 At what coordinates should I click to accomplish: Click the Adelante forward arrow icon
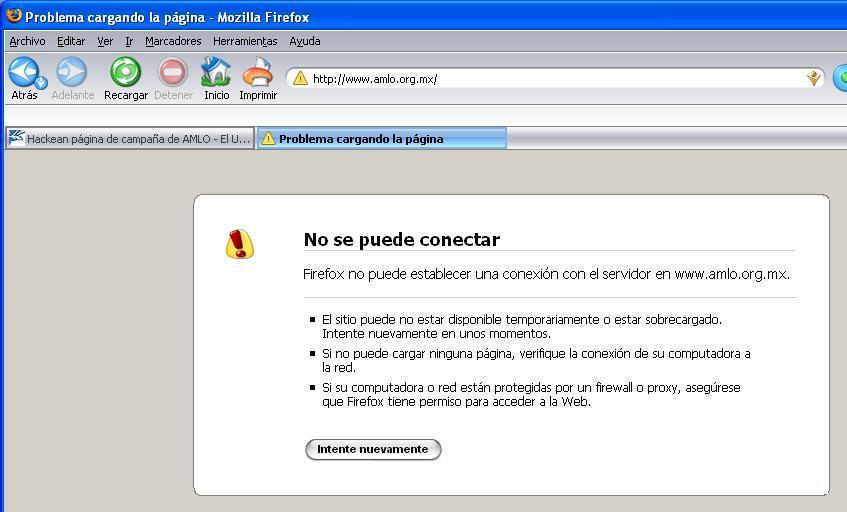pyautogui.click(x=72, y=72)
